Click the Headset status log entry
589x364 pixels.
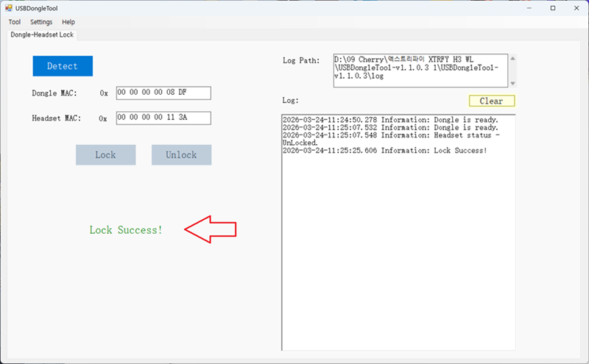[390, 139]
